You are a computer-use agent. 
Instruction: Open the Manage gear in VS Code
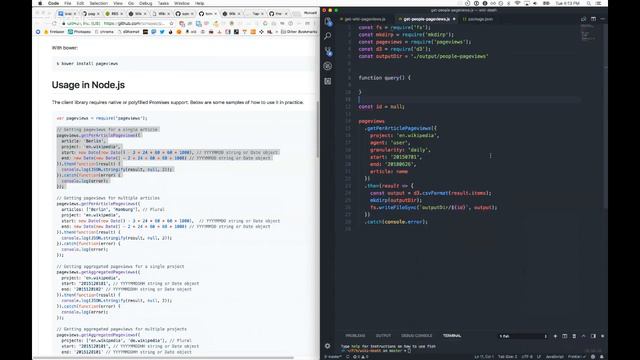tap(327, 346)
